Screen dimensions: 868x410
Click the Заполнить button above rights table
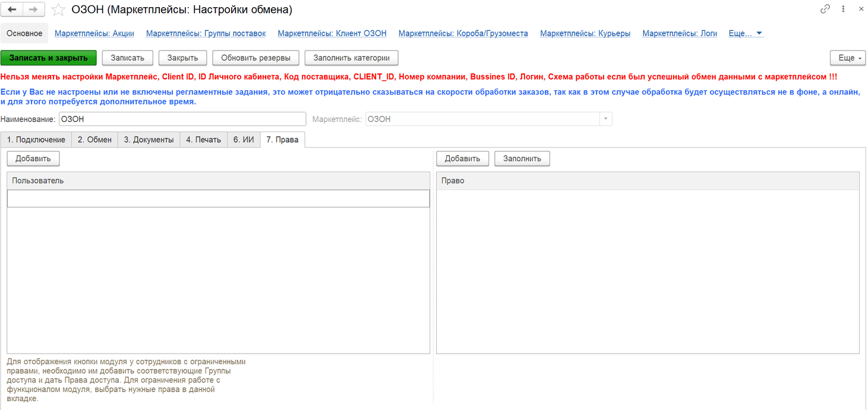(x=522, y=159)
